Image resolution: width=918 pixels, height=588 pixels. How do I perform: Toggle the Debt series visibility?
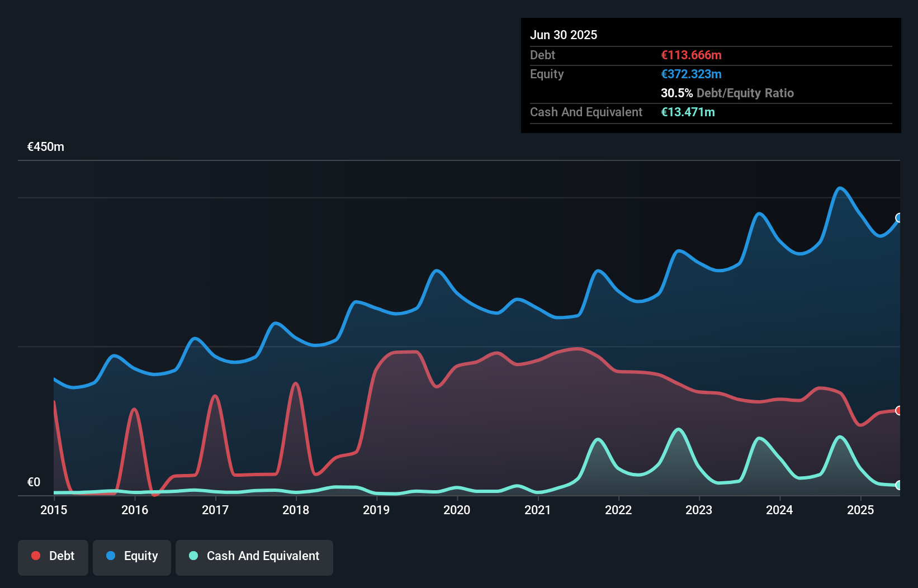53,556
